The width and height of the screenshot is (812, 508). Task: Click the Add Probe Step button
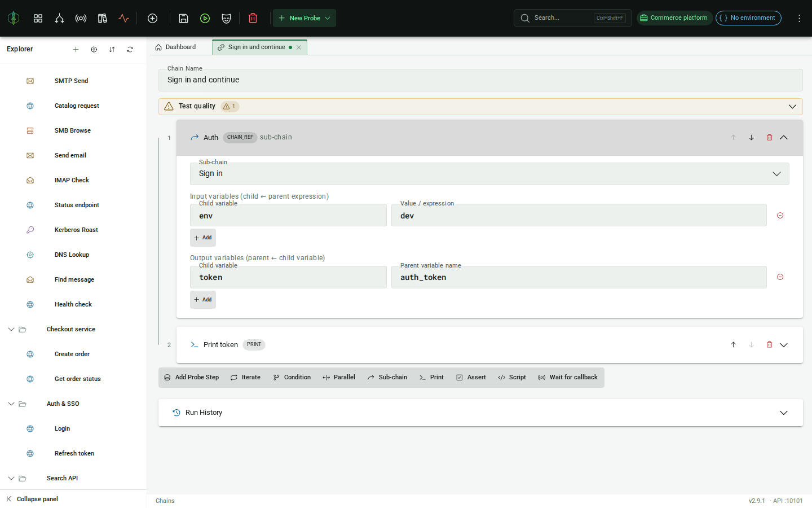click(x=192, y=378)
